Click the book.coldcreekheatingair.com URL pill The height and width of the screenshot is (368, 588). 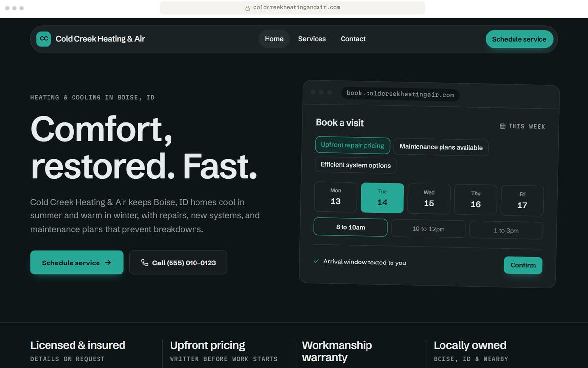[400, 94]
